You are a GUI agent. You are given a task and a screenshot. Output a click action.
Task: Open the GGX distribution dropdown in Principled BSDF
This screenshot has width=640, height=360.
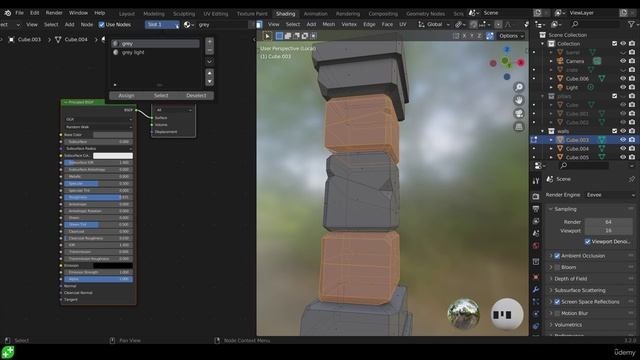point(98,120)
